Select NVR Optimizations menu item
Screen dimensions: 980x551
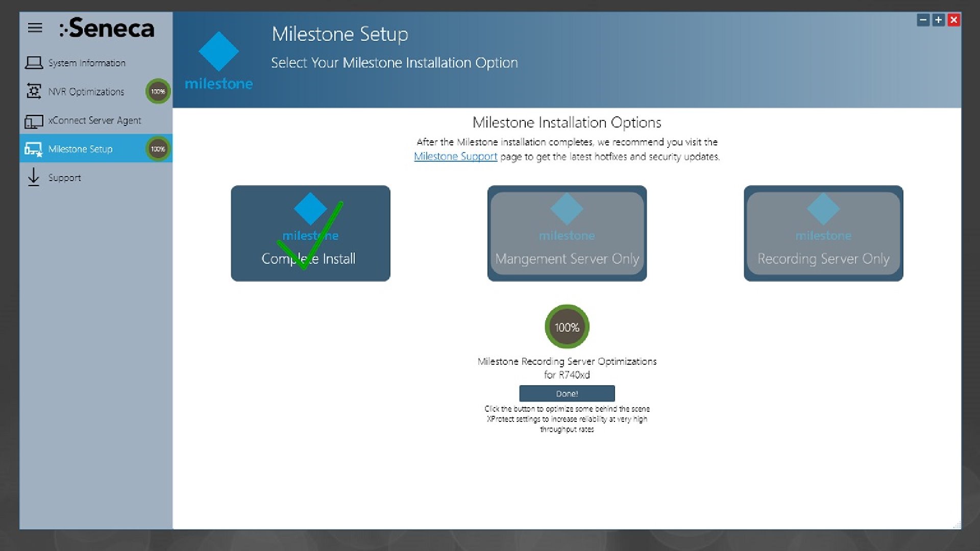point(86,92)
